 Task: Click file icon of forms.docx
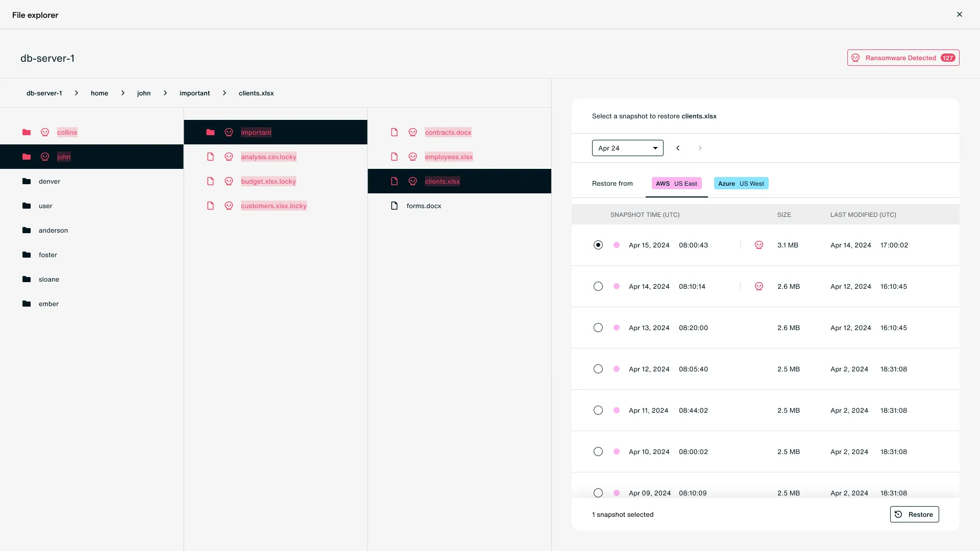[x=394, y=206]
